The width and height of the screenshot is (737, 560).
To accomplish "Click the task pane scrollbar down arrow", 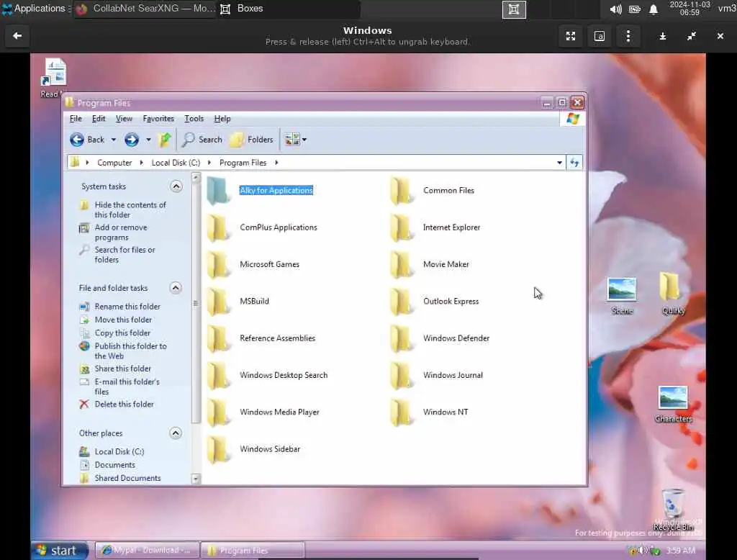I will pyautogui.click(x=196, y=479).
